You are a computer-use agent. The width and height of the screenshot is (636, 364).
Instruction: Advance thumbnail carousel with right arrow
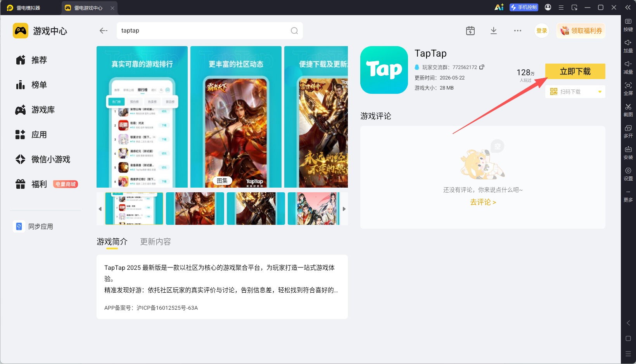point(344,209)
